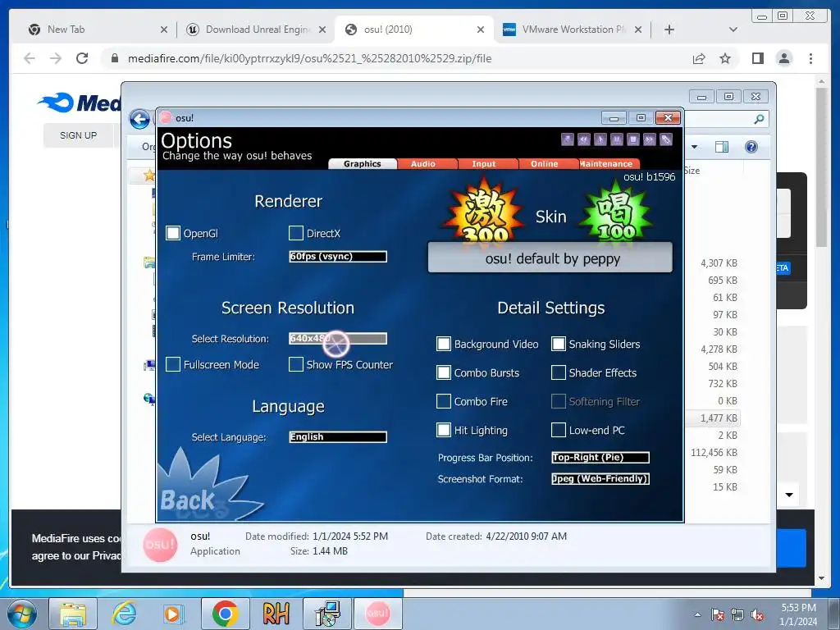Switch to the Download Unreal Engine browser tab
Viewport: 840px width, 630px height.
[257, 30]
